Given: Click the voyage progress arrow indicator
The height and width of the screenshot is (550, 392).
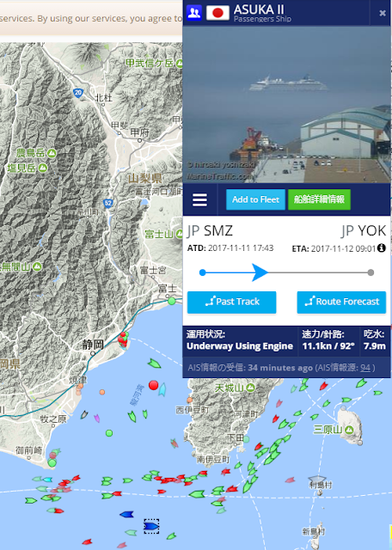Looking at the screenshot, I should click(260, 272).
